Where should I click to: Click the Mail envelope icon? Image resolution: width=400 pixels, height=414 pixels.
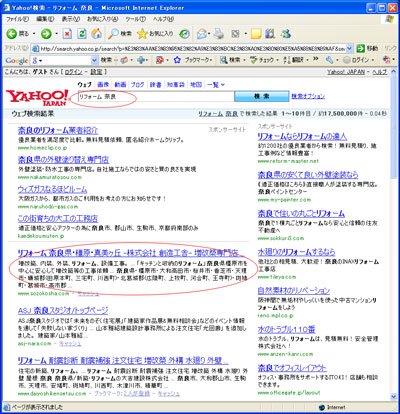[x=201, y=33]
